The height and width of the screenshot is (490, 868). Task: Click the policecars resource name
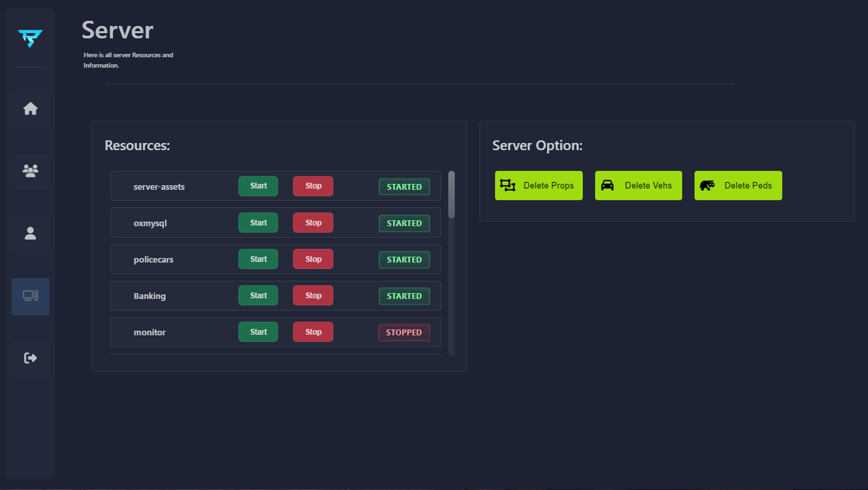(x=153, y=259)
